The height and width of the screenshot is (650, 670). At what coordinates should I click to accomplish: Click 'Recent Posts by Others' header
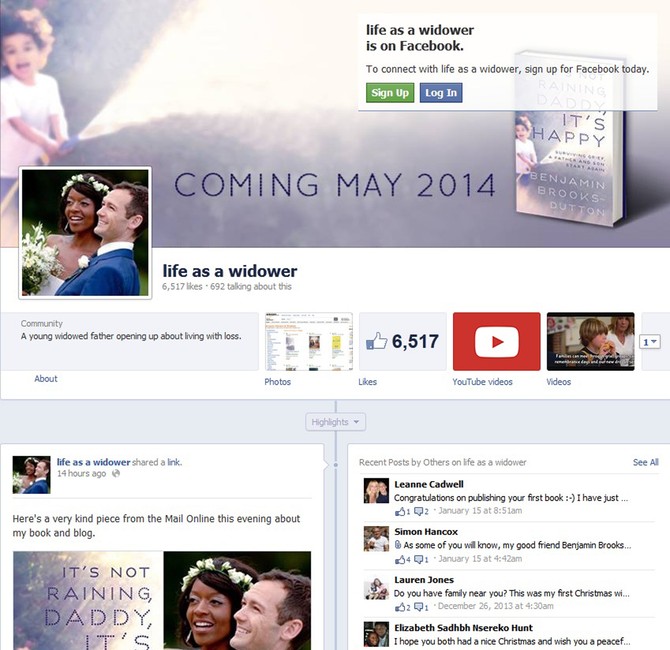(x=443, y=462)
